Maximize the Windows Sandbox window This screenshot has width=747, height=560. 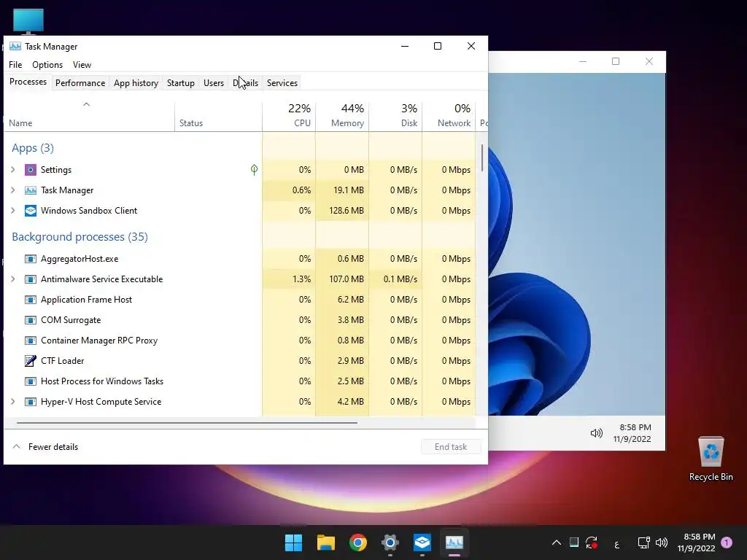(x=616, y=61)
